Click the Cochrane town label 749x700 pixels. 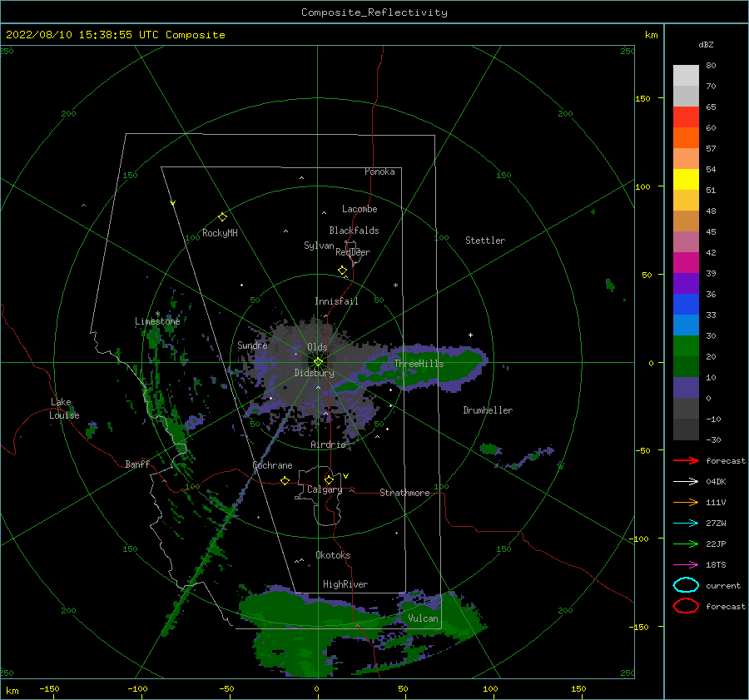coord(272,465)
